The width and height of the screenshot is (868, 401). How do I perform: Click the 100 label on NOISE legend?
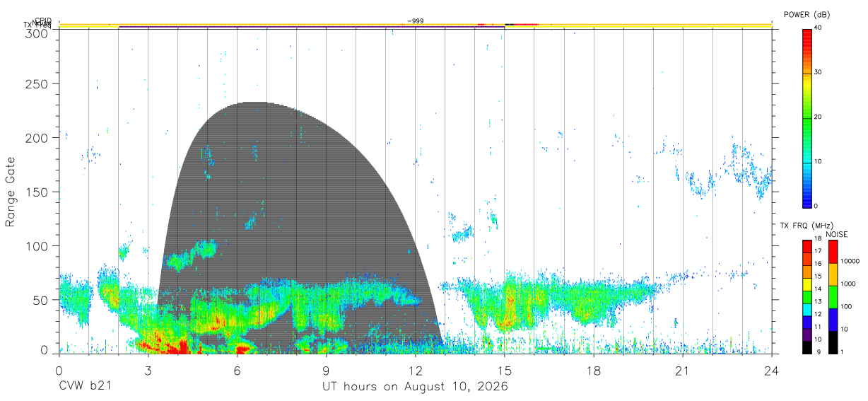point(846,306)
